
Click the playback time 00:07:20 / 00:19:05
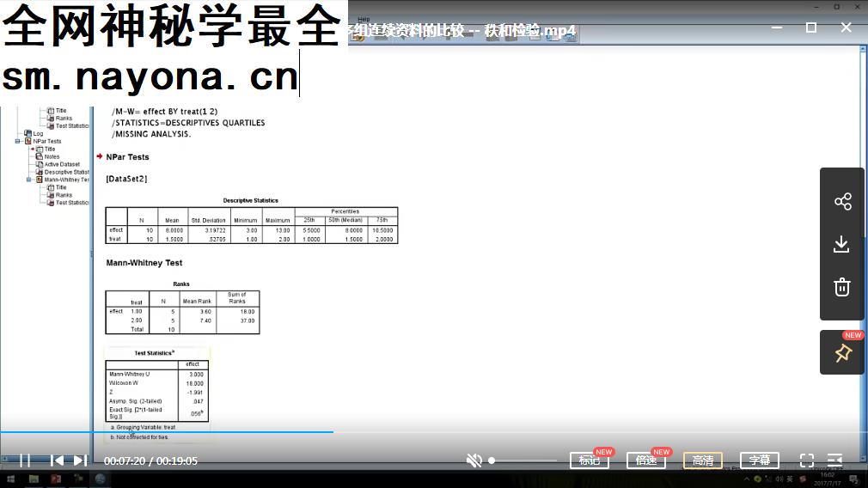coord(150,461)
